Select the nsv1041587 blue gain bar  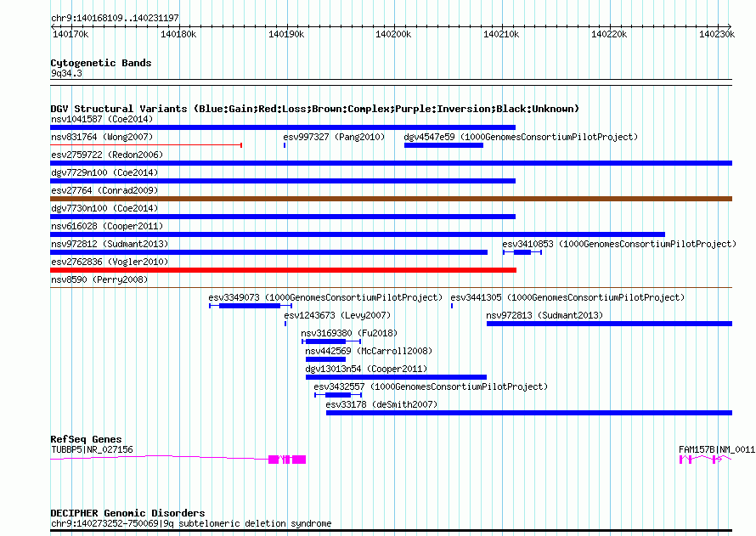tap(283, 127)
